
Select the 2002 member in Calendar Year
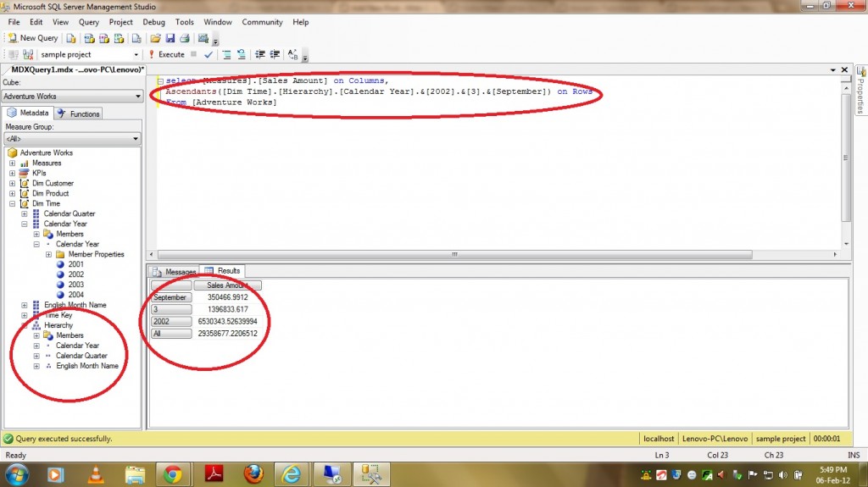[75, 274]
